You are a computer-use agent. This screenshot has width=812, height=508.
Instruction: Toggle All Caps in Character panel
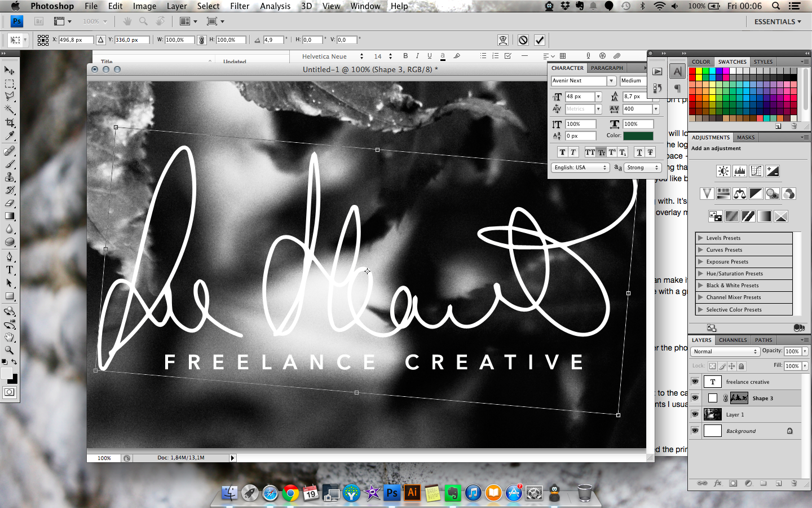coord(590,152)
